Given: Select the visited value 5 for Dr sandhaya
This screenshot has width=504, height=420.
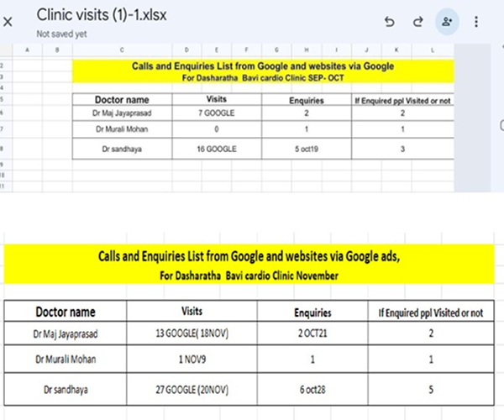Looking at the screenshot, I should 431,390.
